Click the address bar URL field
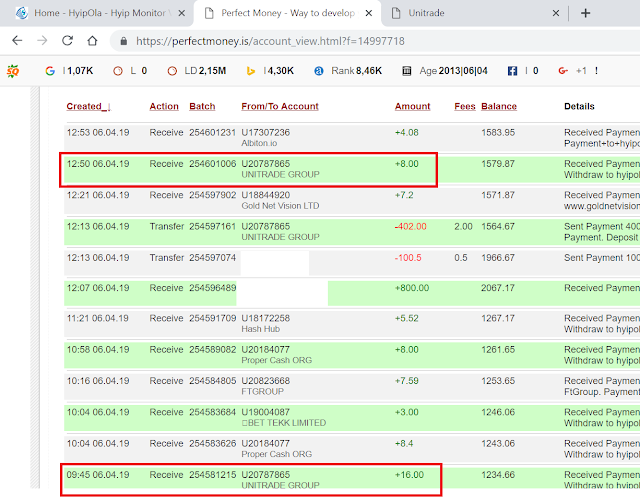This screenshot has height=502, width=640. pos(270,41)
